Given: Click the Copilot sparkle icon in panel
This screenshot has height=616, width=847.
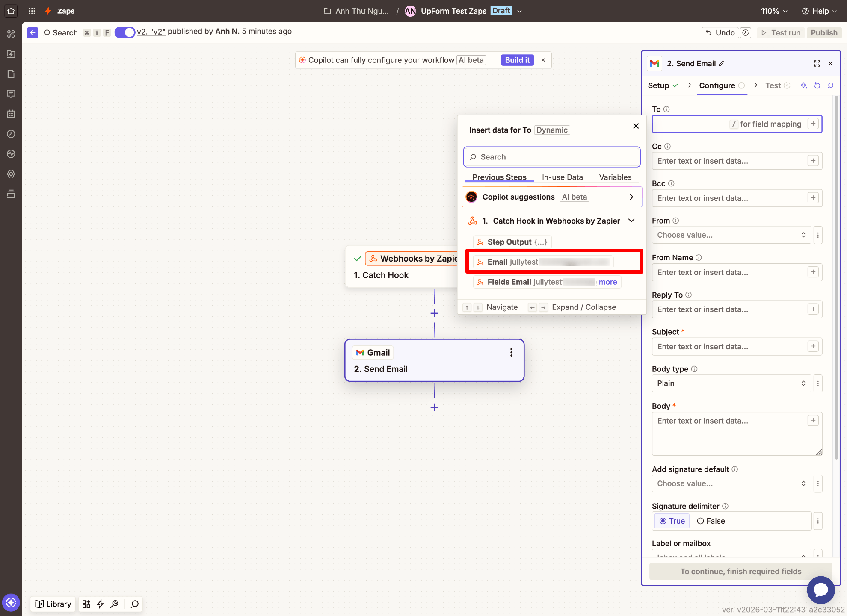Looking at the screenshot, I should [x=804, y=85].
